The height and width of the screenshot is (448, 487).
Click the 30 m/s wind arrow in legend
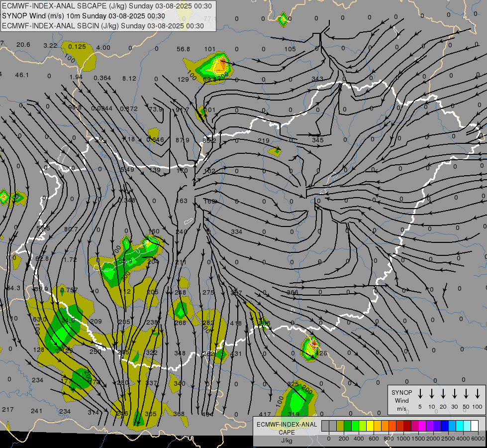click(x=454, y=394)
